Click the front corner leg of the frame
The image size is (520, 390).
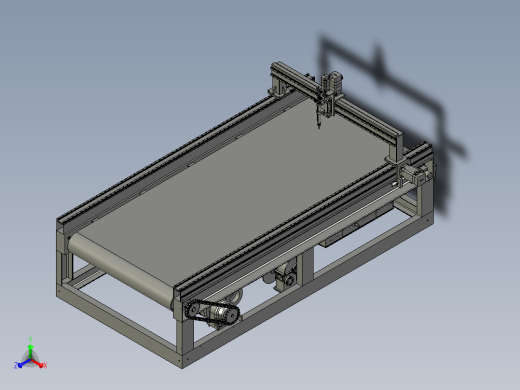183,340
